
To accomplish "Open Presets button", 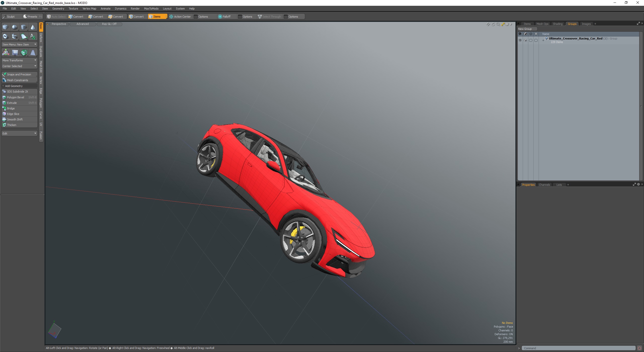I will click(x=32, y=17).
